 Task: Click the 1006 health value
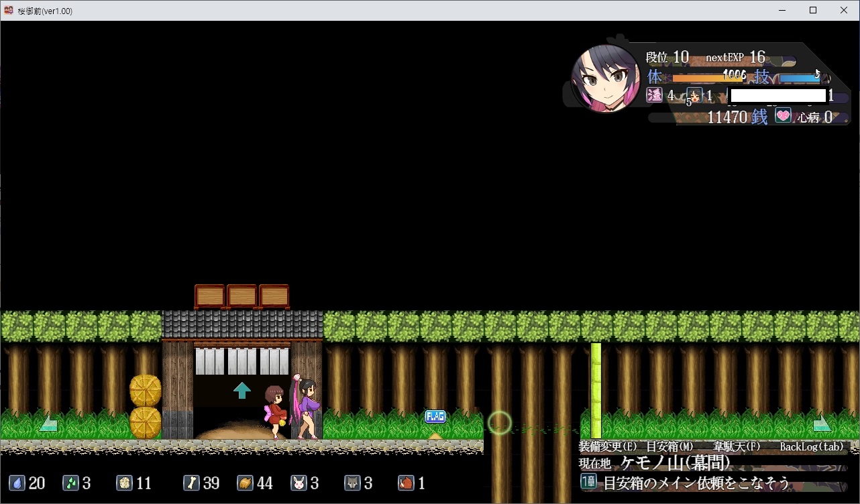pyautogui.click(x=735, y=74)
